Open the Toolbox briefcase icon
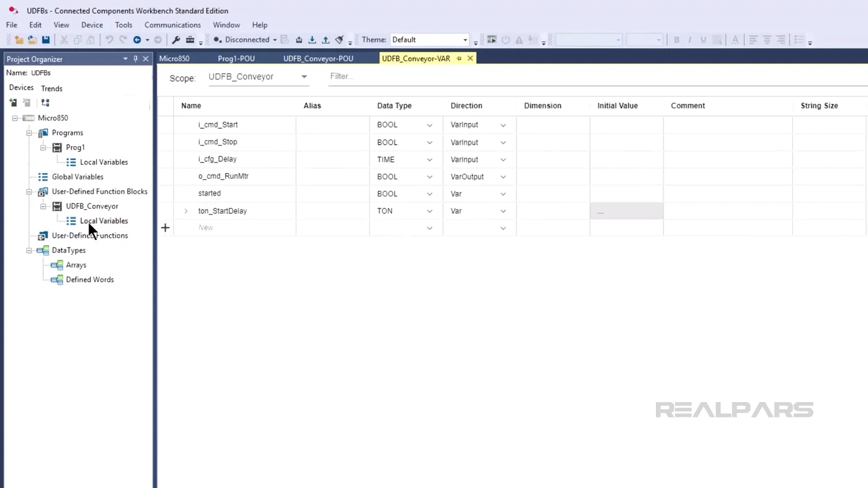Viewport: 868px width, 488px height. pyautogui.click(x=190, y=40)
